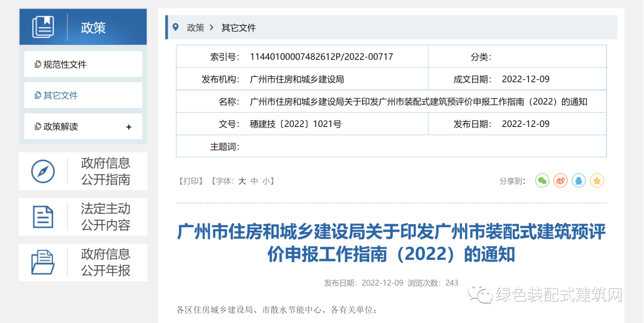
Task: Set font size to 小
Action: pos(266,181)
